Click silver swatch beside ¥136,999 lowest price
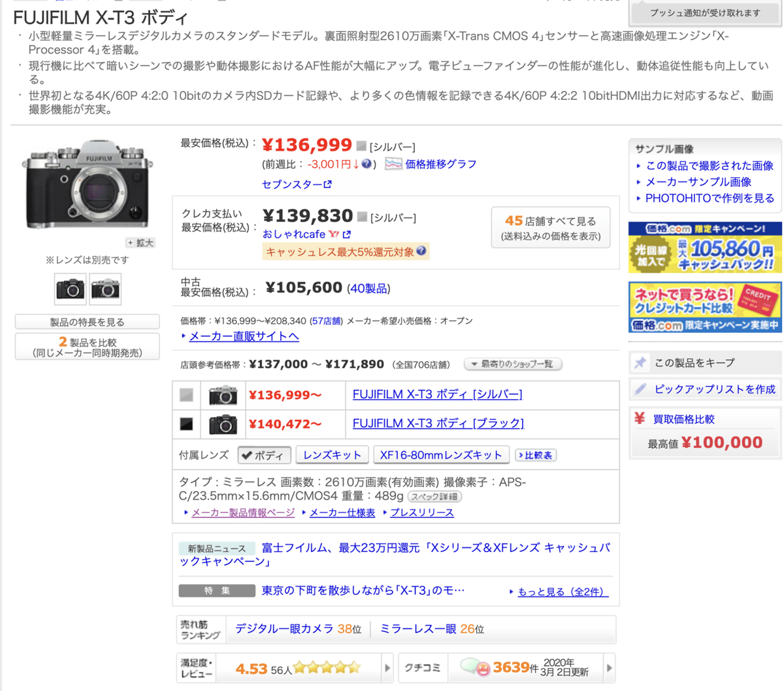This screenshot has height=691, width=784. tap(361, 146)
